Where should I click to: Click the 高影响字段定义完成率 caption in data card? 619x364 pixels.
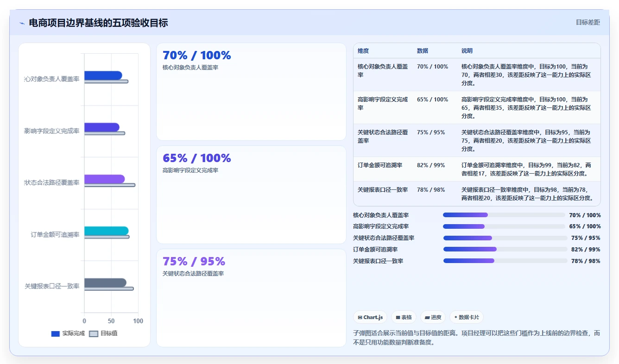coord(190,170)
